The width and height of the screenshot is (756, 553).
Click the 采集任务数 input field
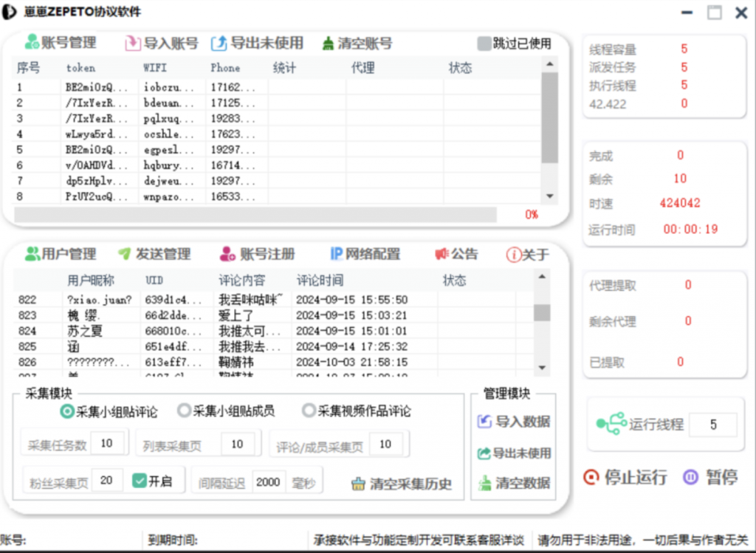pyautogui.click(x=107, y=443)
